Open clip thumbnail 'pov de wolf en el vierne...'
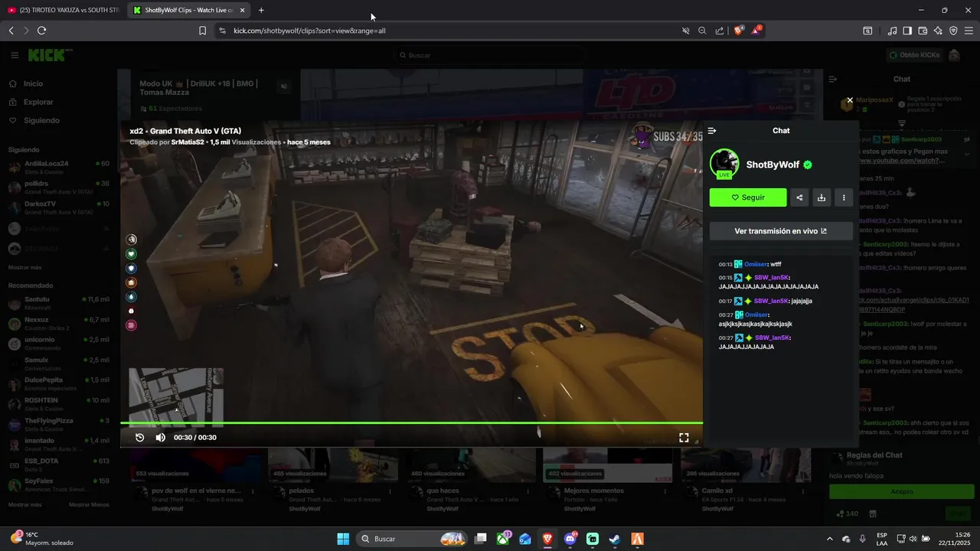 point(194,465)
